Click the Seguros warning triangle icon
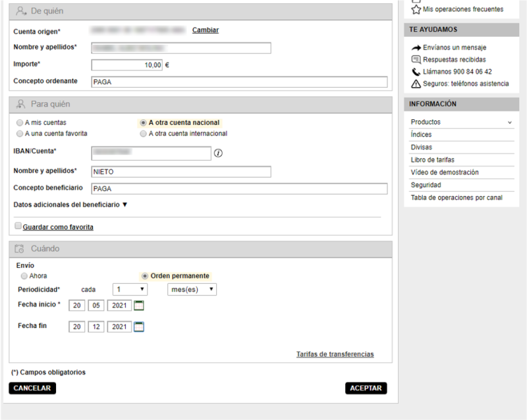 point(416,84)
